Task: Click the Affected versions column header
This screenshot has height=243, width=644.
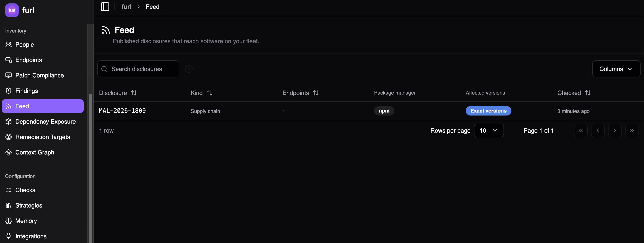Action: pyautogui.click(x=485, y=93)
